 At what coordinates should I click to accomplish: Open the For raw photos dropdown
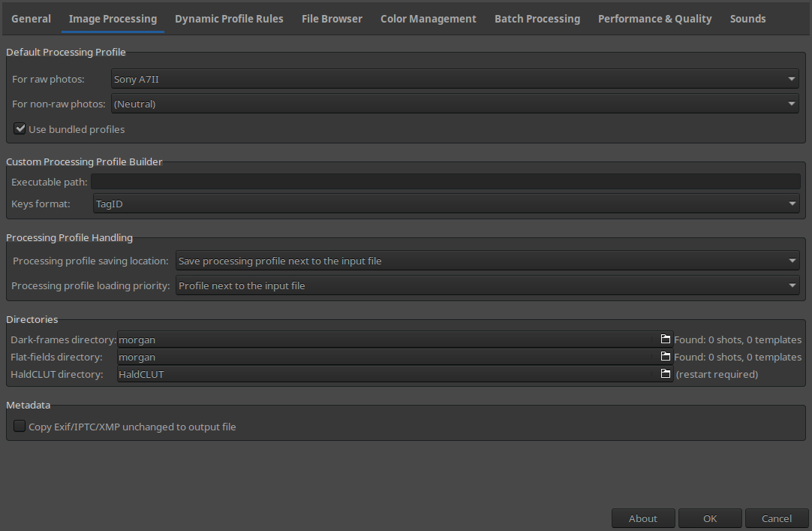click(455, 79)
